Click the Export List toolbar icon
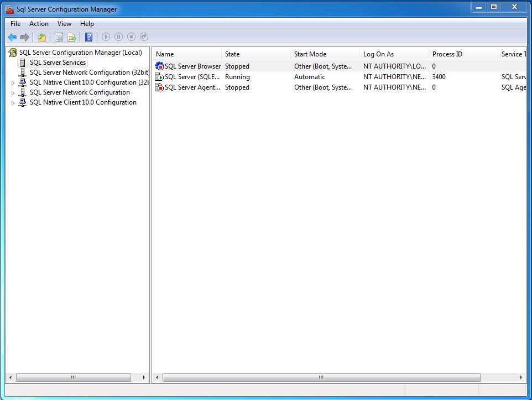 click(x=71, y=37)
